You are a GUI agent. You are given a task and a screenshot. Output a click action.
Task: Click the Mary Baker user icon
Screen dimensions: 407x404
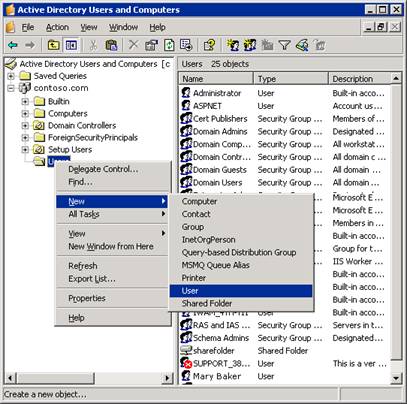pos(186,376)
